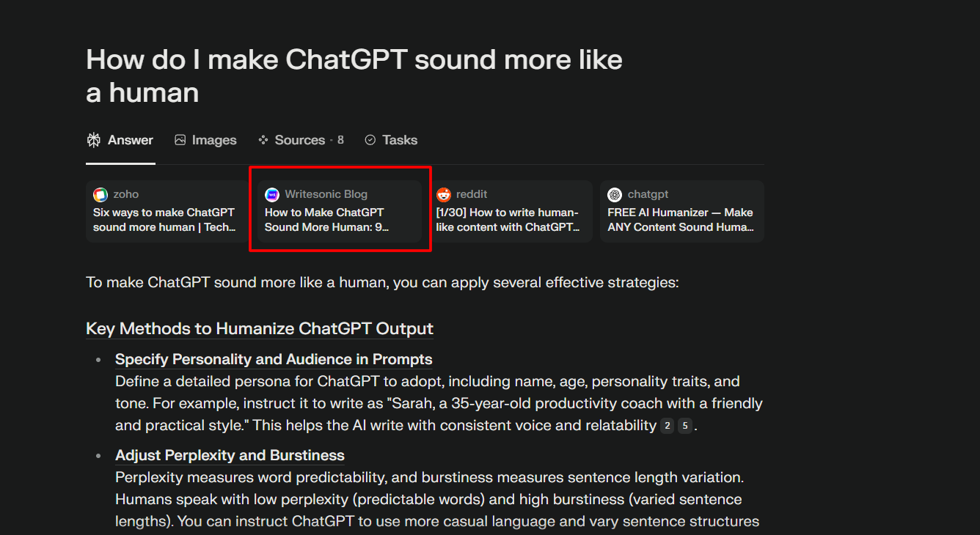Click the title '[1/30] How to write human-like content'

[x=508, y=220]
